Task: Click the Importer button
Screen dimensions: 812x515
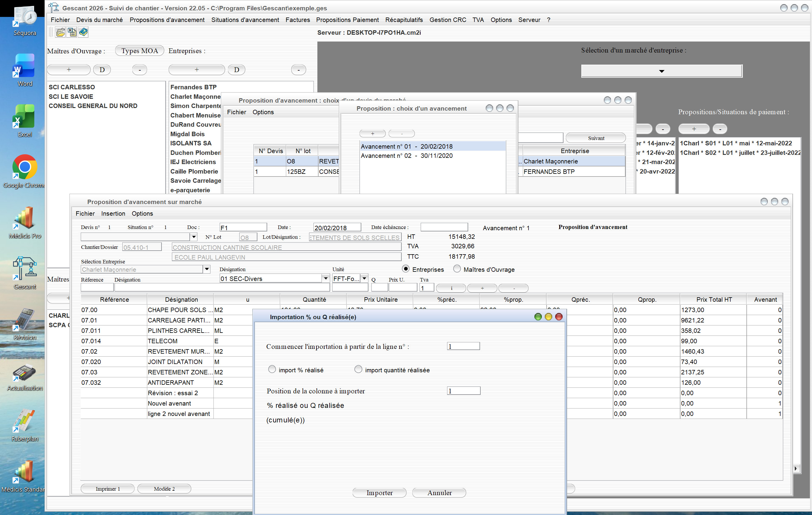Action: click(x=379, y=493)
